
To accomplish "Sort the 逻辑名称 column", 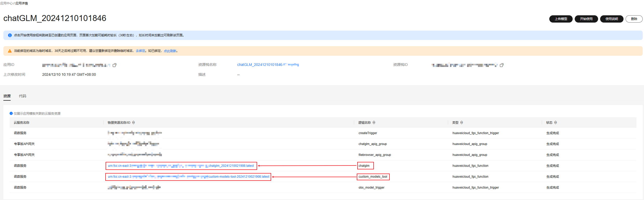I will (x=374, y=123).
